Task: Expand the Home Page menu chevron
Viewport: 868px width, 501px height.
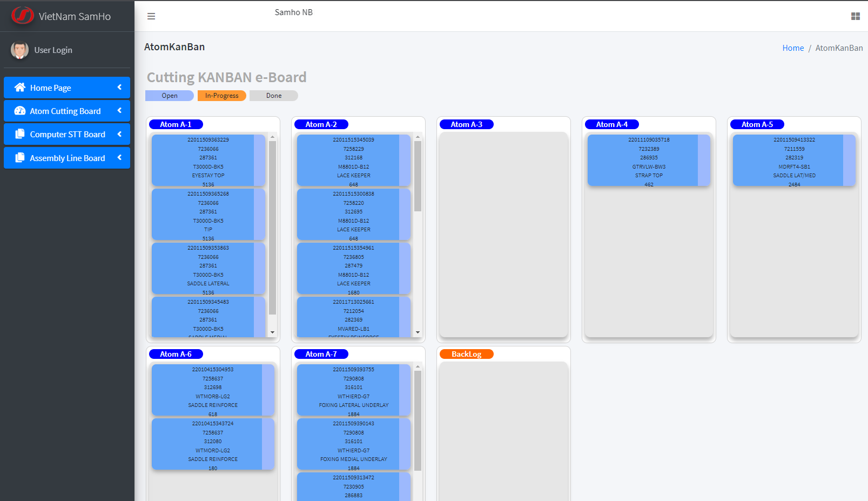Action: point(119,88)
